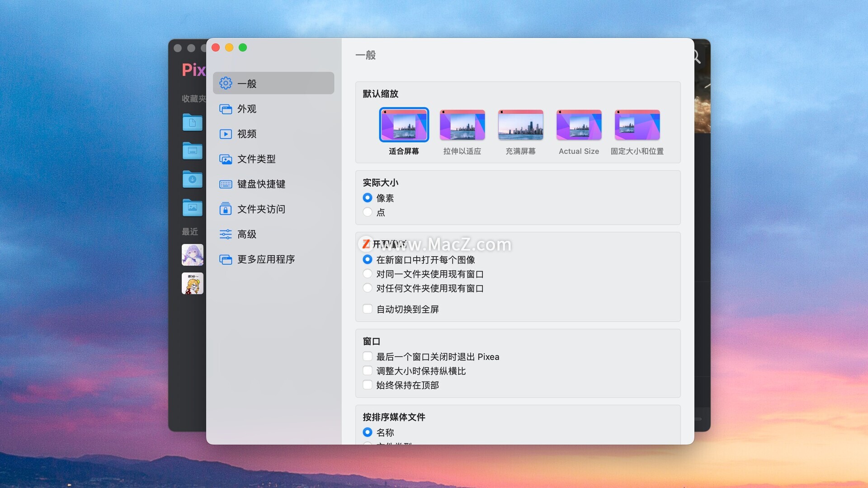Switch to the 高级 settings tab
This screenshot has height=488, width=868.
(x=274, y=234)
